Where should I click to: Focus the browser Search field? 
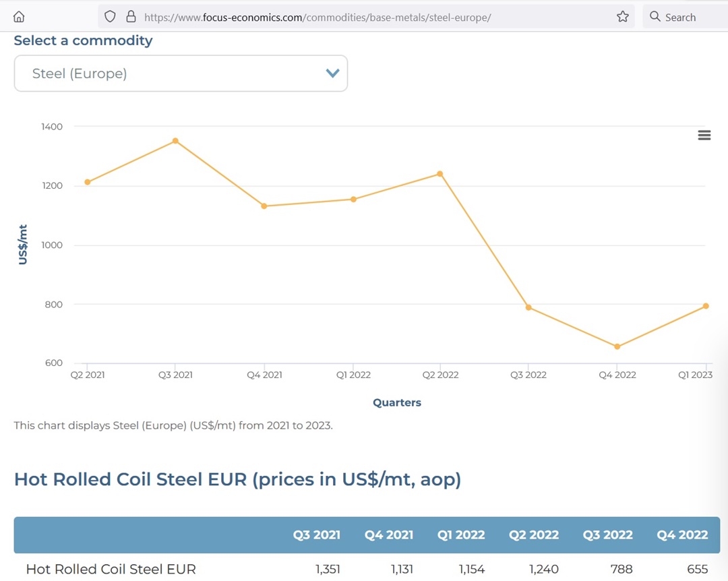[685, 17]
